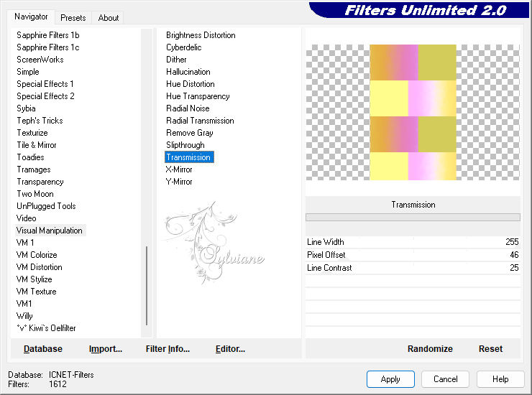Select Sapphire Filters 1b category
The height and width of the screenshot is (395, 532).
coord(48,35)
